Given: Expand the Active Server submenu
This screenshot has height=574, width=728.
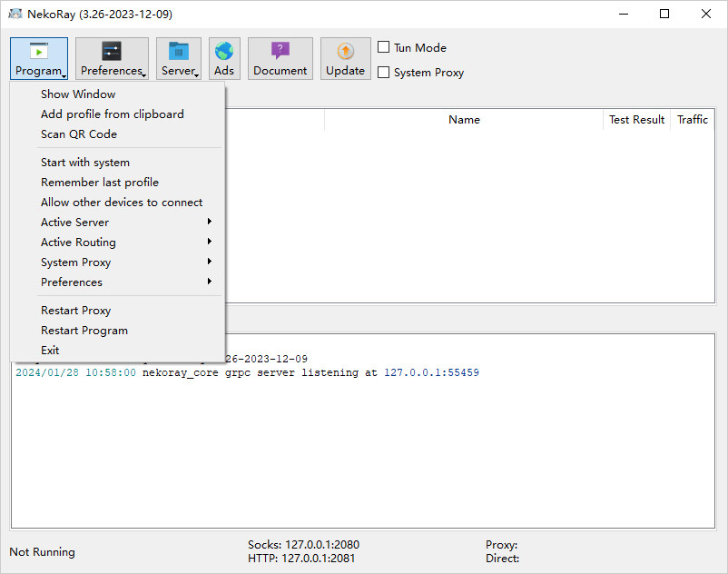Looking at the screenshot, I should pos(117,223).
